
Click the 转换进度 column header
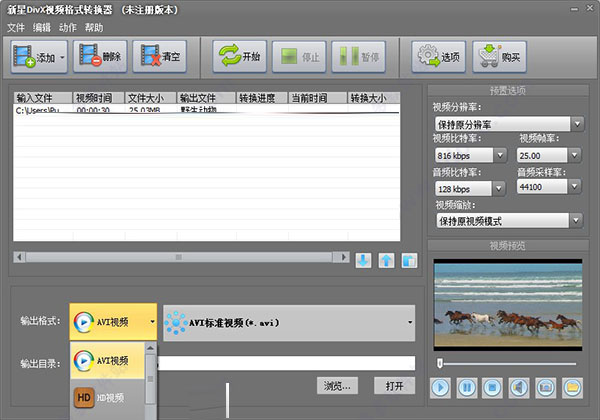(262, 98)
